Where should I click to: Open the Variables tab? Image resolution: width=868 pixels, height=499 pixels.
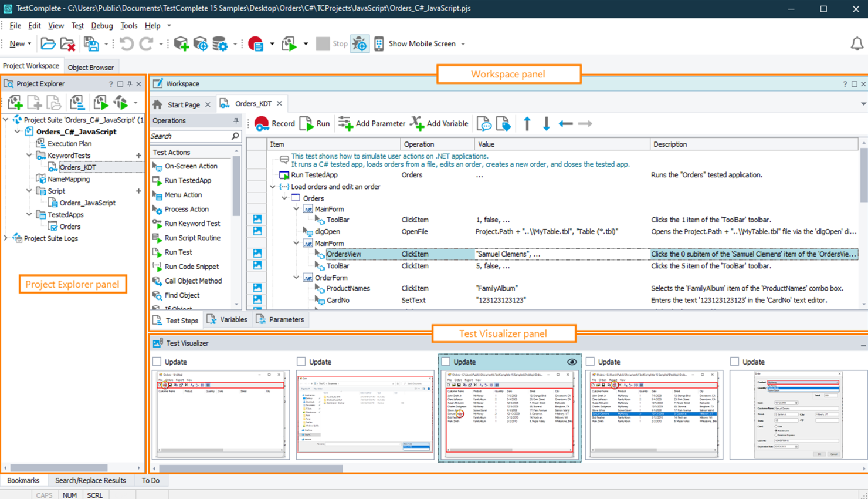pyautogui.click(x=228, y=320)
